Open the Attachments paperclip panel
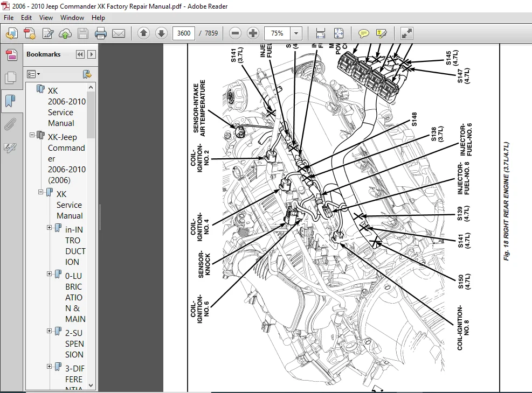Image resolution: width=532 pixels, height=393 pixels. pos(11,124)
